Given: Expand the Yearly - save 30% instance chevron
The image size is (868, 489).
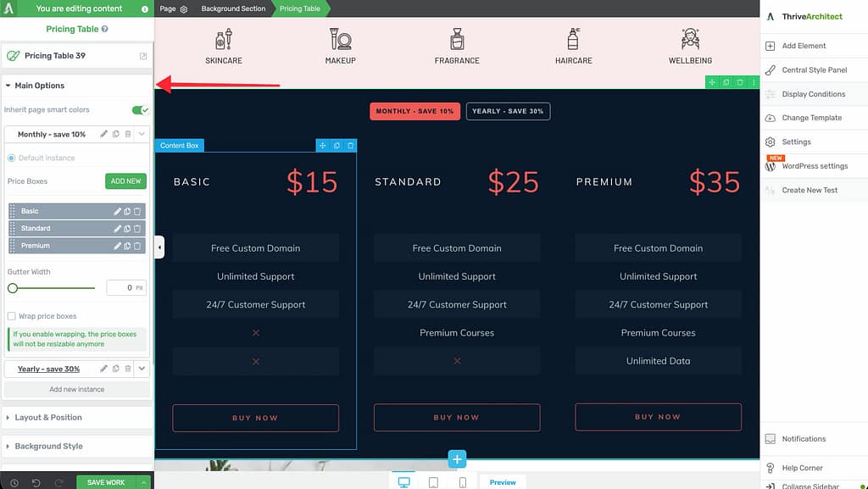Looking at the screenshot, I should pos(142,369).
